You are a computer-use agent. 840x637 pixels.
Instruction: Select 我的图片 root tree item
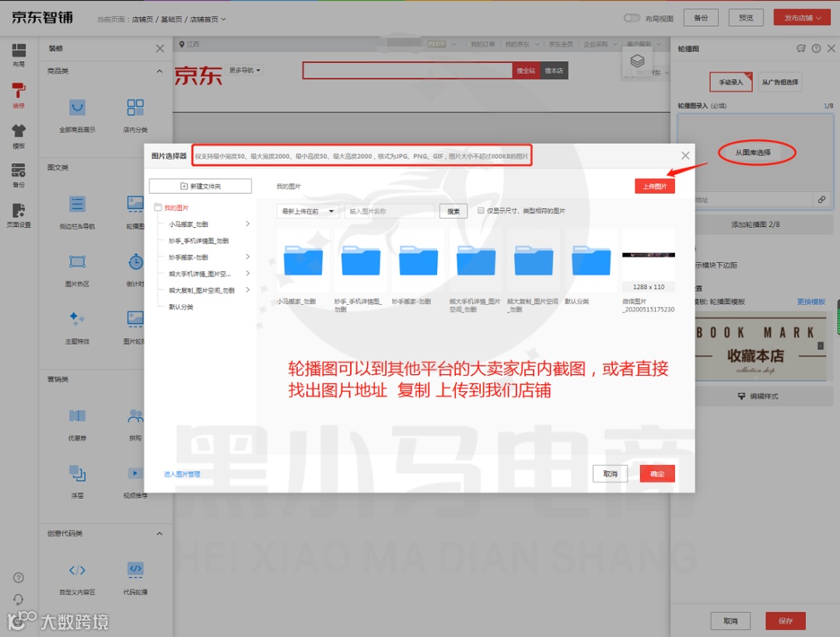pyautogui.click(x=177, y=208)
